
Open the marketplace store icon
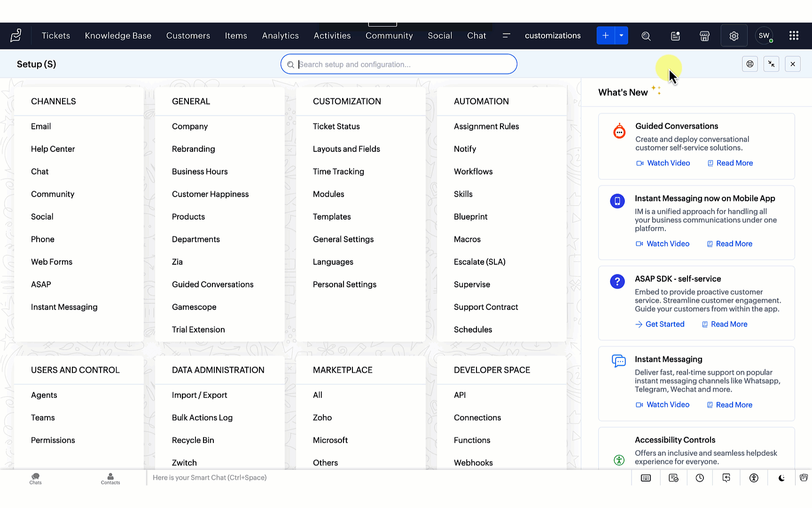pos(704,36)
